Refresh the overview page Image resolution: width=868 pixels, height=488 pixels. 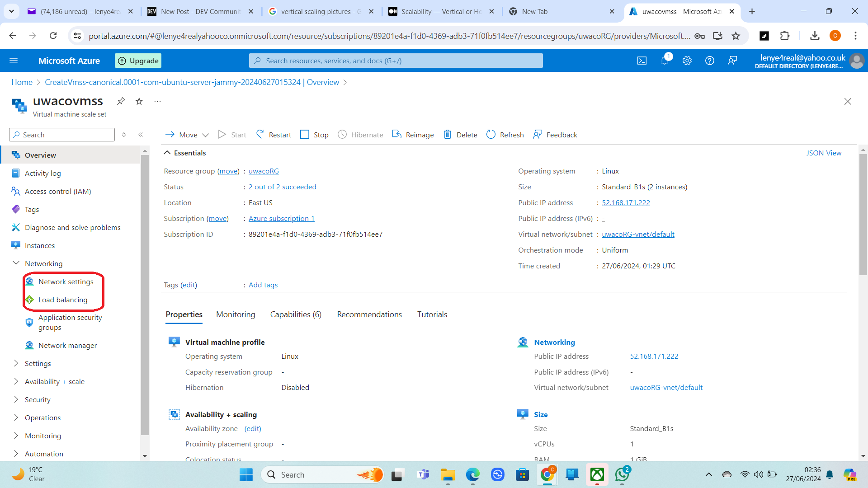505,135
